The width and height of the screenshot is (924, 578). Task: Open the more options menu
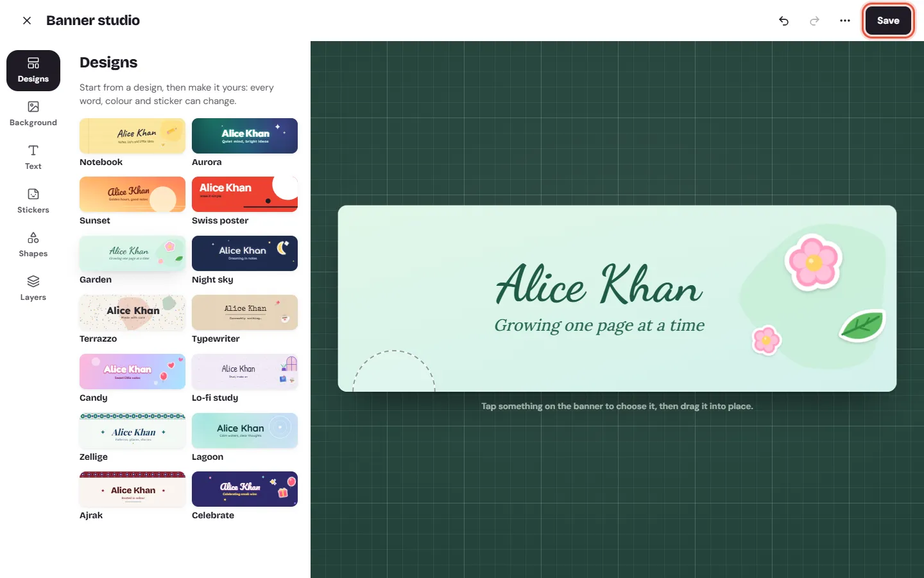click(x=845, y=21)
